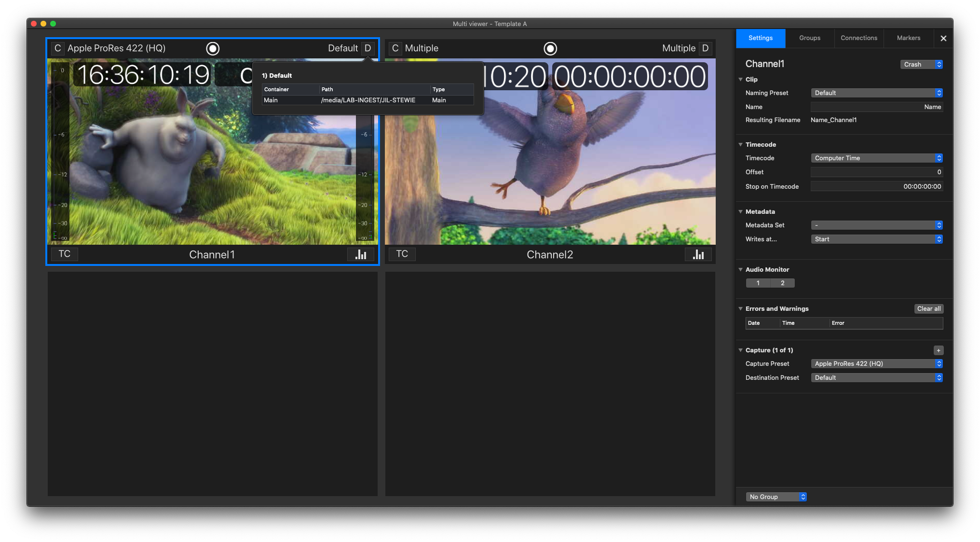Collapse the Errors and Warnings section
Viewport: 980px width, 542px height.
(740, 308)
